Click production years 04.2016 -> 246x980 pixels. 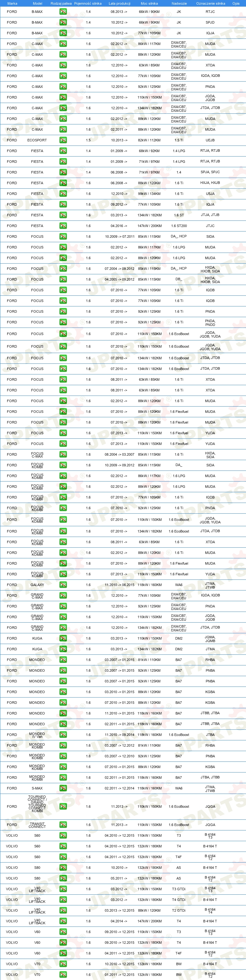[x=119, y=225]
